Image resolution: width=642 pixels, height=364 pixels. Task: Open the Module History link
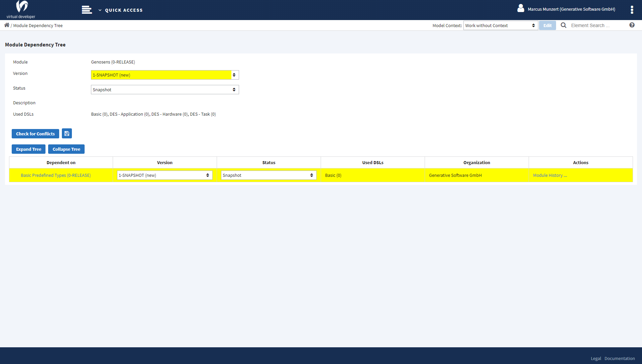(x=550, y=175)
